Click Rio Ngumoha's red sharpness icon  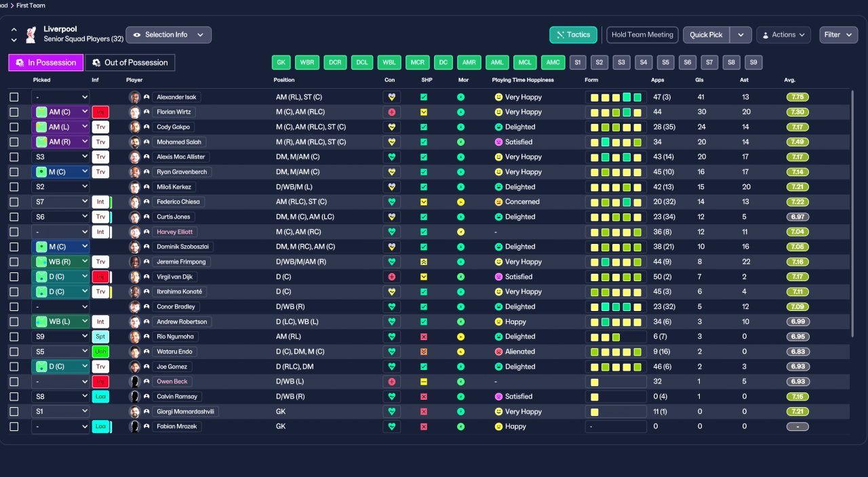[x=424, y=337]
